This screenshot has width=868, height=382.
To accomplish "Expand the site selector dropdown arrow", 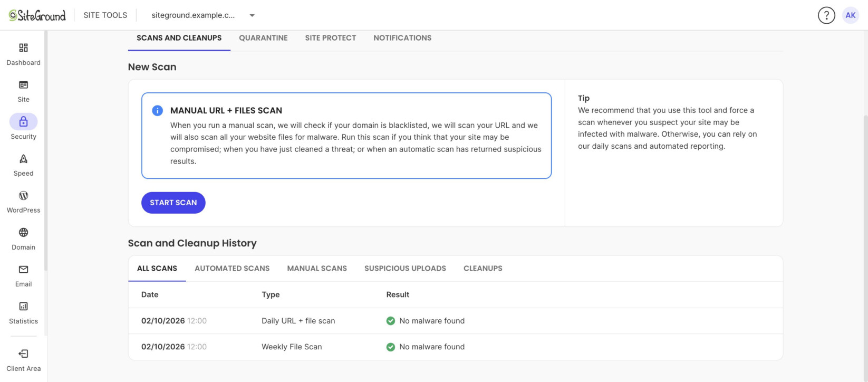I will click(x=252, y=15).
